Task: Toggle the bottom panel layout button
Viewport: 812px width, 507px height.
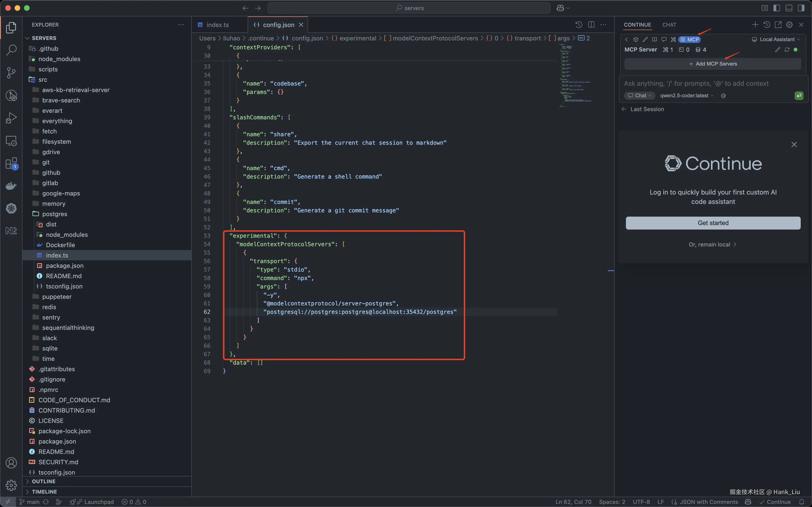Action: (x=789, y=8)
